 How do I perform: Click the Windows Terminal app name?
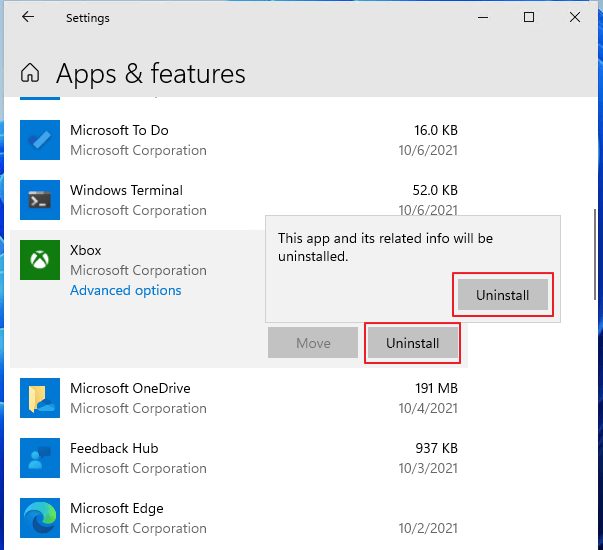click(126, 190)
